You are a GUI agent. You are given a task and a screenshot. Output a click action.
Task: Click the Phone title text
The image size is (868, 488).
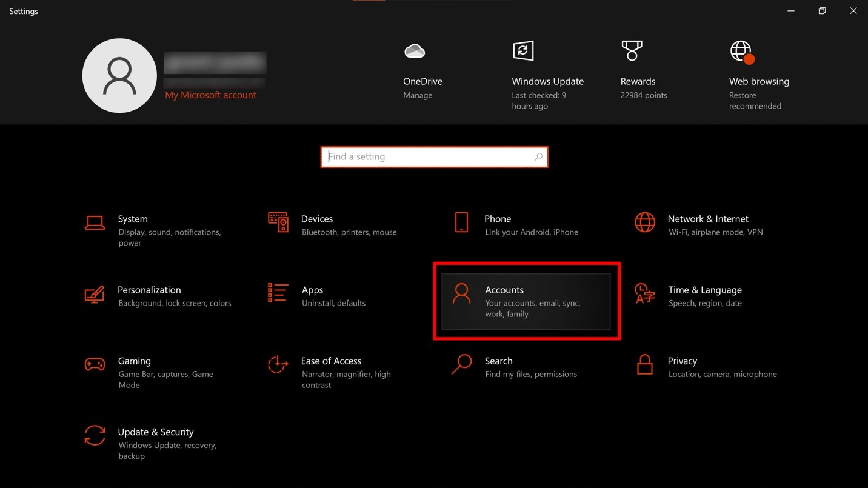tap(498, 219)
